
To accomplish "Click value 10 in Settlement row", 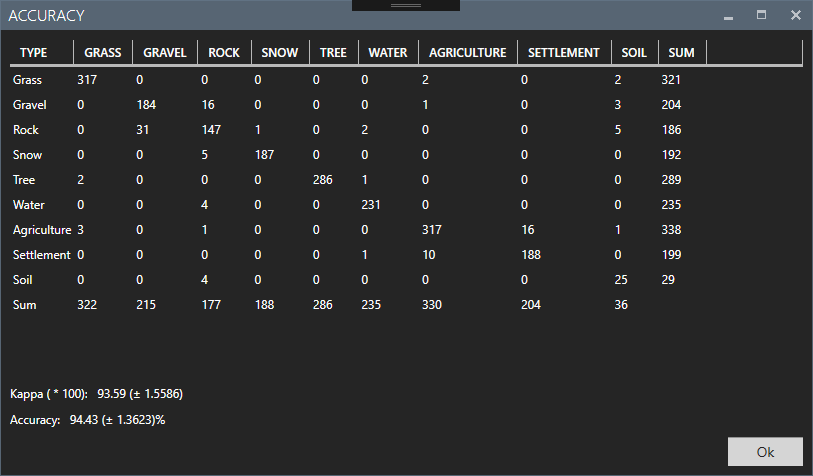I will pyautogui.click(x=429, y=255).
